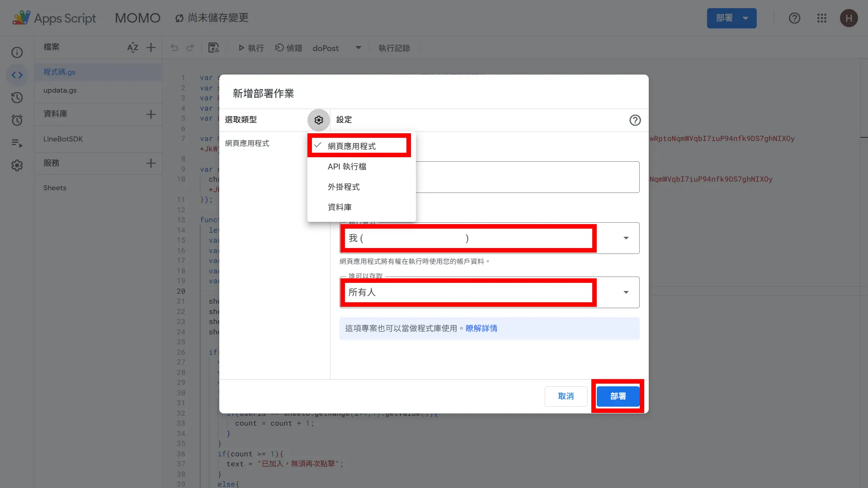This screenshot has width=868, height=488.
Task: Open the project version history
Action: 17,98
